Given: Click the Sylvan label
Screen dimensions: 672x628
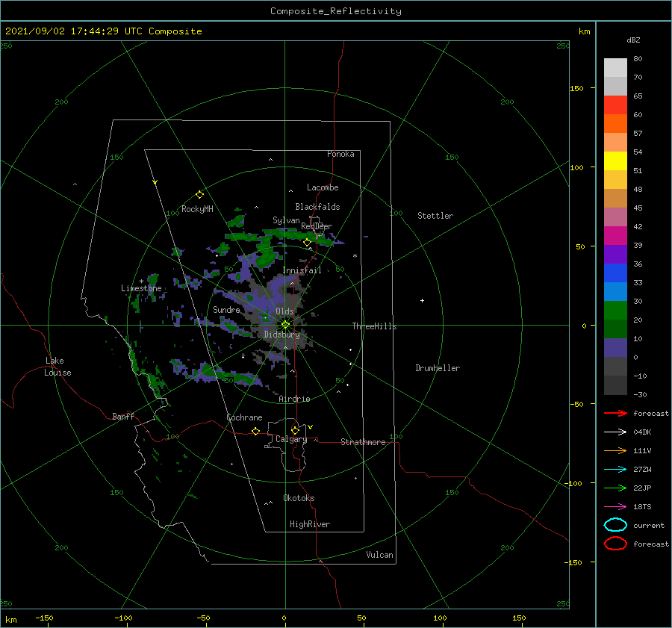Looking at the screenshot, I should 286,220.
